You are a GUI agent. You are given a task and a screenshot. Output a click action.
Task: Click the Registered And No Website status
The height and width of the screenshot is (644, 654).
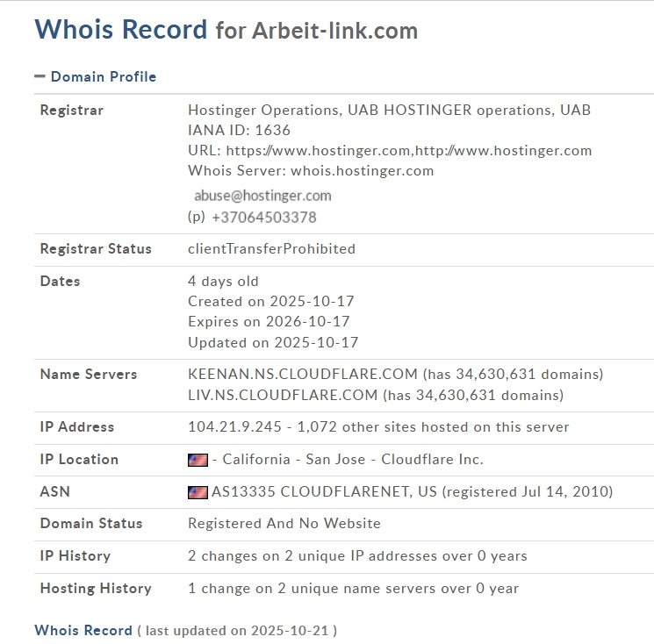click(x=284, y=524)
